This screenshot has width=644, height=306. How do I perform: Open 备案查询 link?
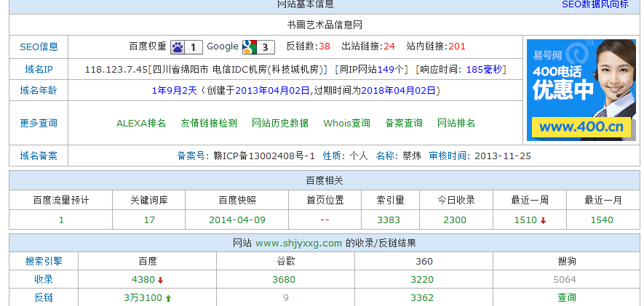tap(404, 124)
